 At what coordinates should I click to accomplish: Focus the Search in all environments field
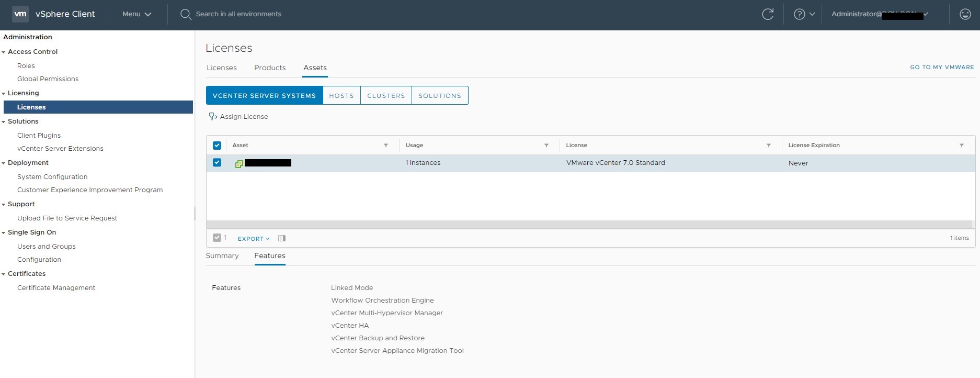[238, 14]
